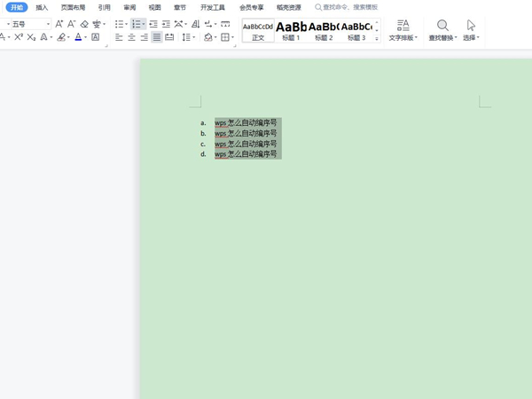This screenshot has height=399, width=532.
Task: Open the 会员专享 tab
Action: 252,7
